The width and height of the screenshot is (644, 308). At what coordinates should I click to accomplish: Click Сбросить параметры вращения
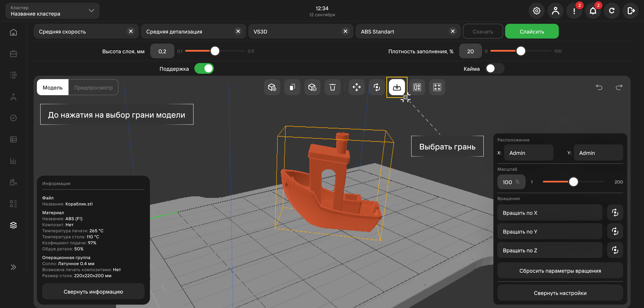point(560,270)
